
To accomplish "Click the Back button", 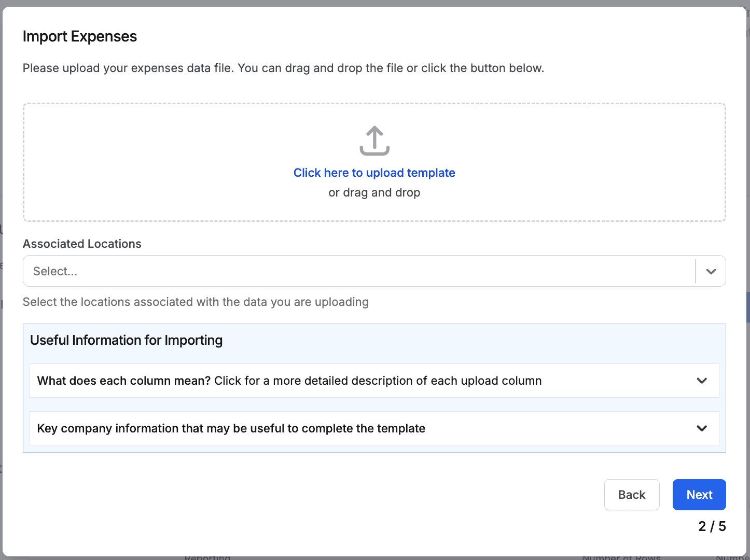I will pos(631,495).
